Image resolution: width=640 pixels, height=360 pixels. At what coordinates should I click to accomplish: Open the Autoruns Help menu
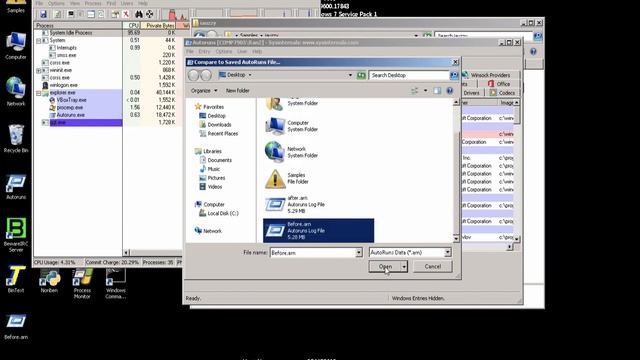click(257, 52)
